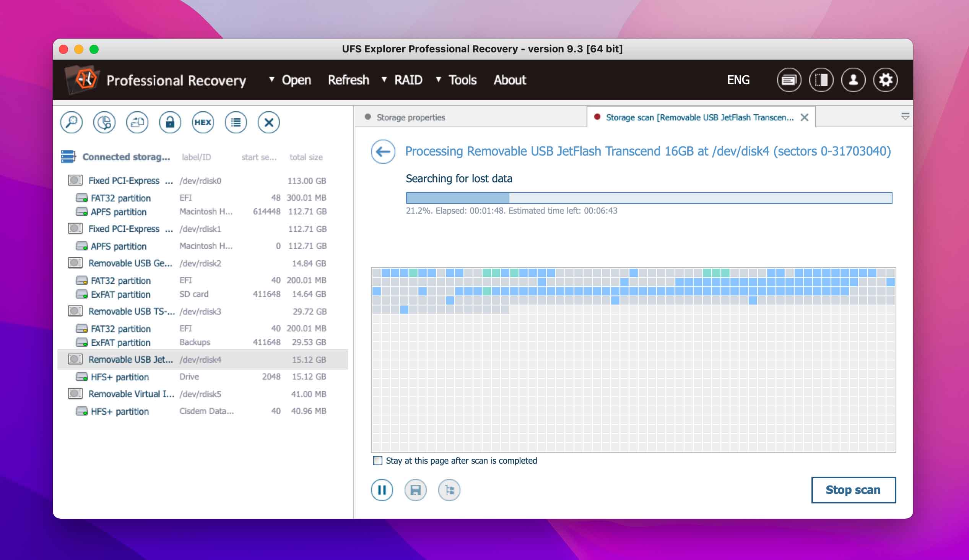The width and height of the screenshot is (969, 560).
Task: Click the partition manager pie icon
Action: pos(104,123)
